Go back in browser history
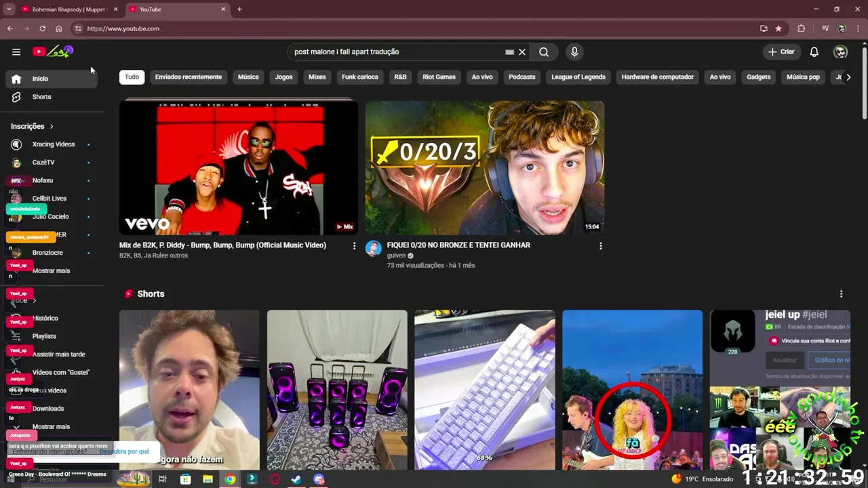Viewport: 868px width, 488px height. [9, 28]
